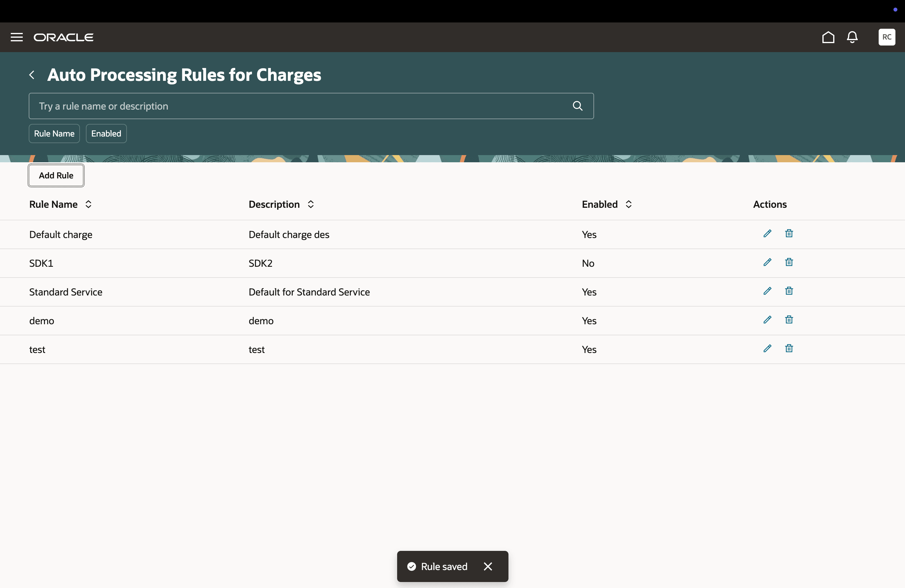Image resolution: width=905 pixels, height=588 pixels.
Task: Open the notifications bell
Action: click(x=852, y=37)
